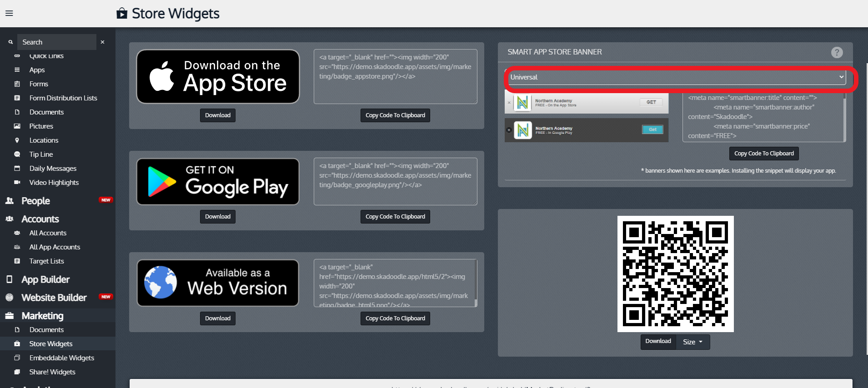The image size is (868, 388).
Task: Click the All App Accounts icon
Action: coord(17,247)
